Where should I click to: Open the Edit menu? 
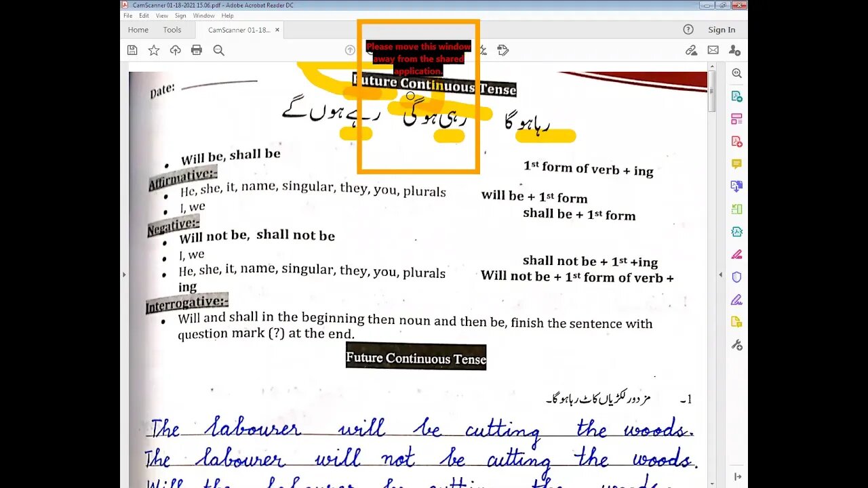(144, 16)
